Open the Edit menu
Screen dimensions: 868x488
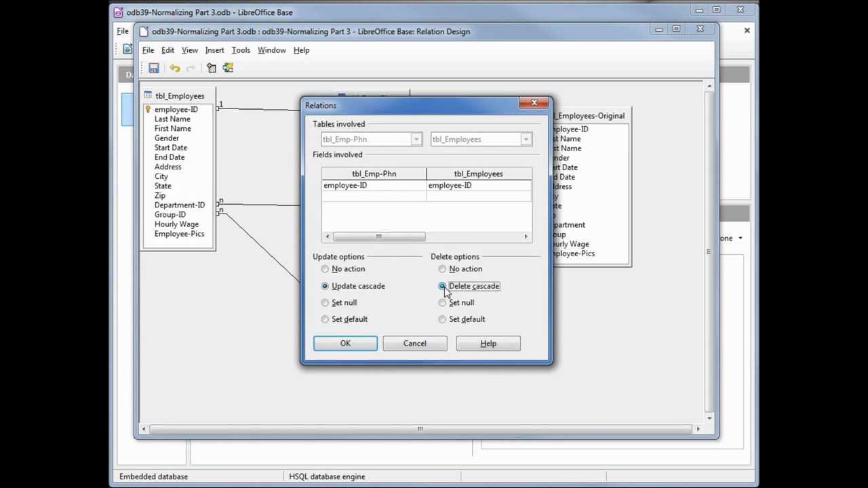[x=167, y=50]
